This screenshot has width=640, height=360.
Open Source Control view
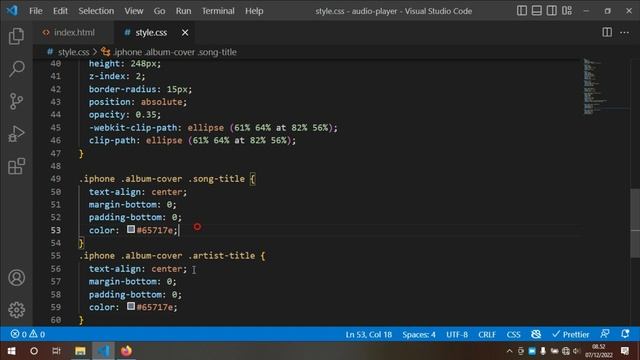click(16, 101)
